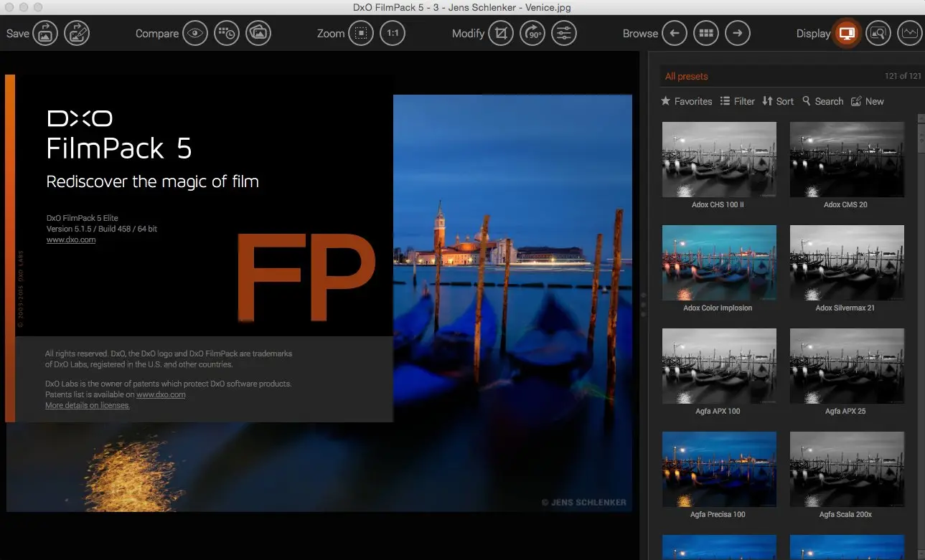Open the Filter options
The height and width of the screenshot is (560, 925).
[738, 101]
